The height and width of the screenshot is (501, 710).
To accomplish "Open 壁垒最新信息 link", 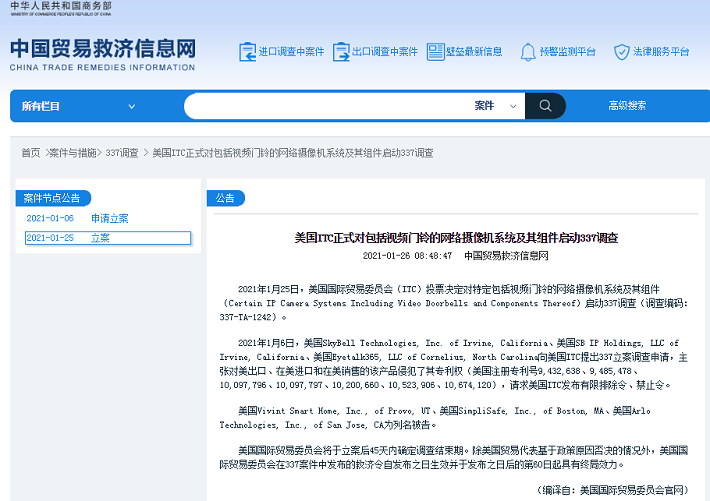I will tap(474, 52).
